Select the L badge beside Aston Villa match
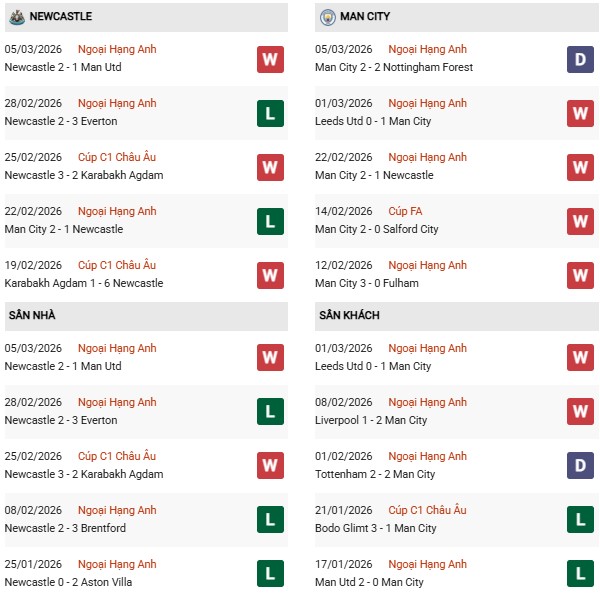 click(x=270, y=574)
